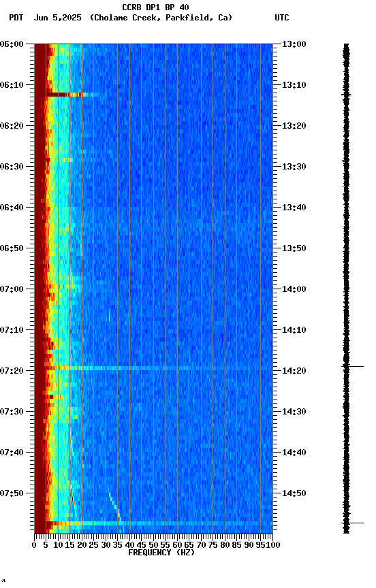
Task: Click the '06:10' PDT time label
Action: (12, 85)
